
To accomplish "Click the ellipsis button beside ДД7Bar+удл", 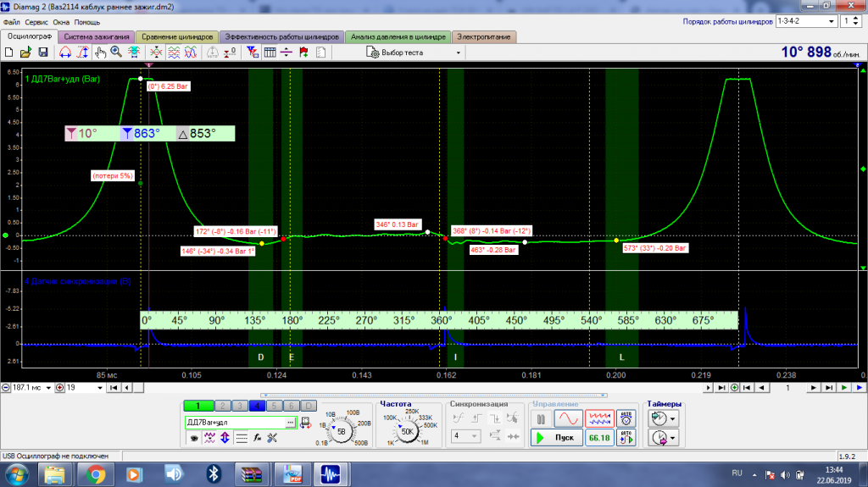I will [x=291, y=423].
